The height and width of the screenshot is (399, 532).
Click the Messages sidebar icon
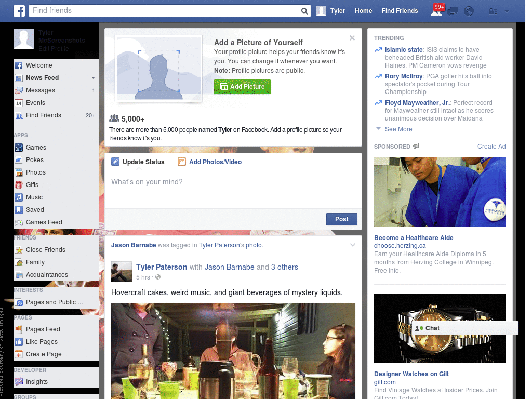[x=19, y=90]
